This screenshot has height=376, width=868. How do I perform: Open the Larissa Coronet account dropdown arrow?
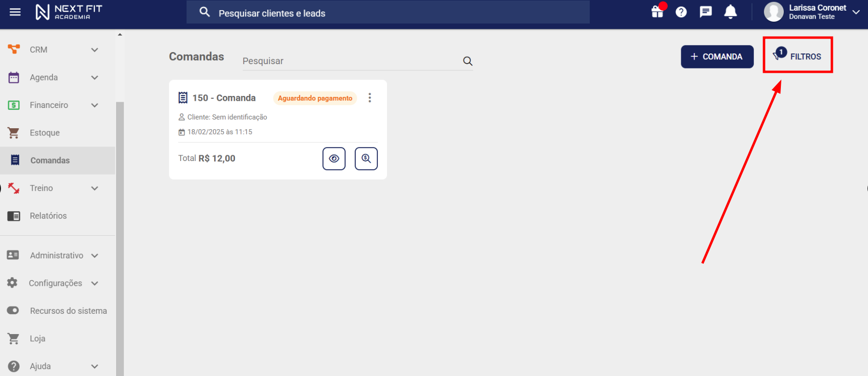856,12
